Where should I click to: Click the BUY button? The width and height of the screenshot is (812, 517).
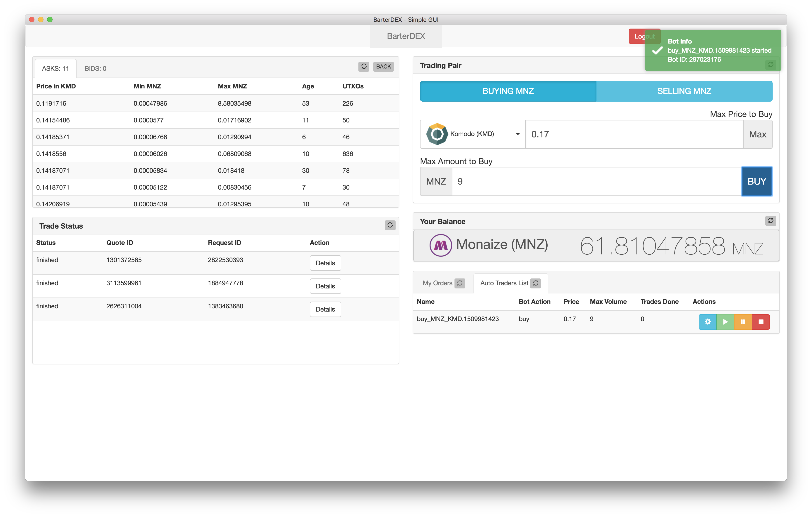point(757,181)
